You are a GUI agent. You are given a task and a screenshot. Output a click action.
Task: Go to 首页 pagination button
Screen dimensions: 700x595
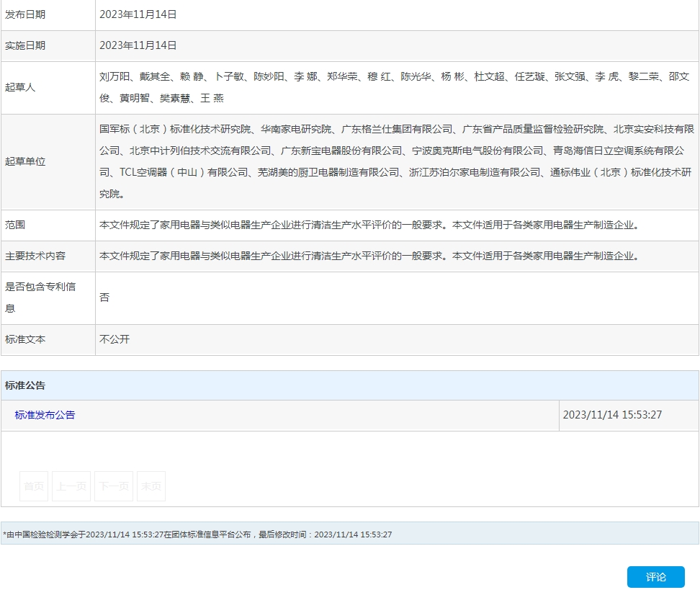click(x=34, y=486)
